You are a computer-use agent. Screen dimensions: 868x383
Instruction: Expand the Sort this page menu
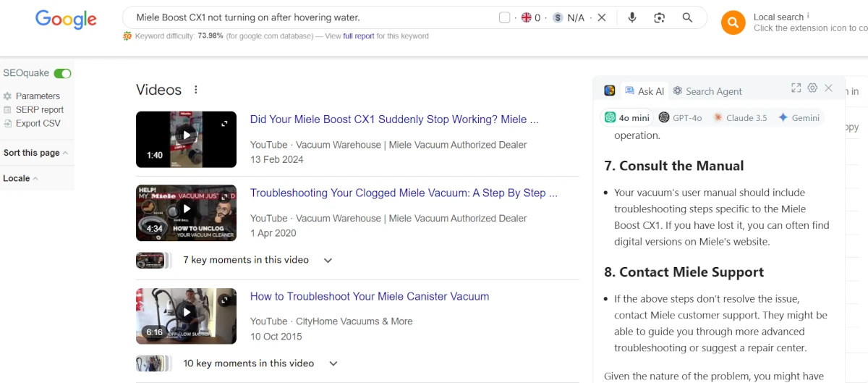pos(35,153)
